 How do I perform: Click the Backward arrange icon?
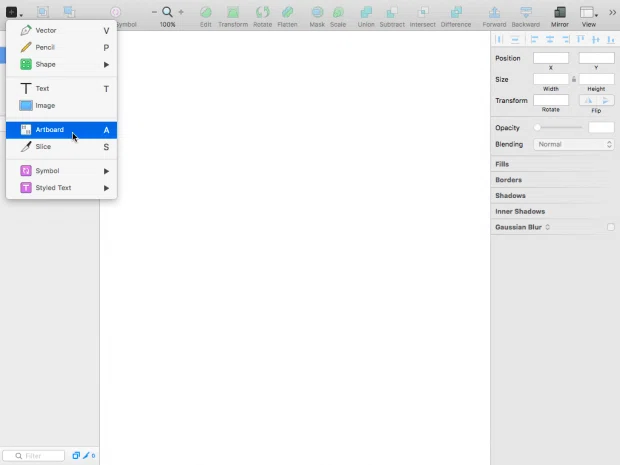525,12
